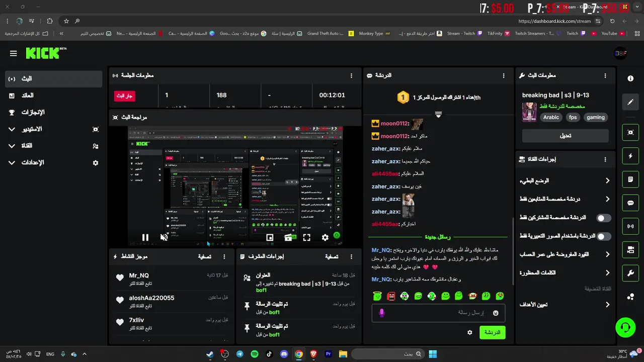The height and width of the screenshot is (362, 644).
Task: Enter fullscreen on stream preview
Action: point(306,237)
